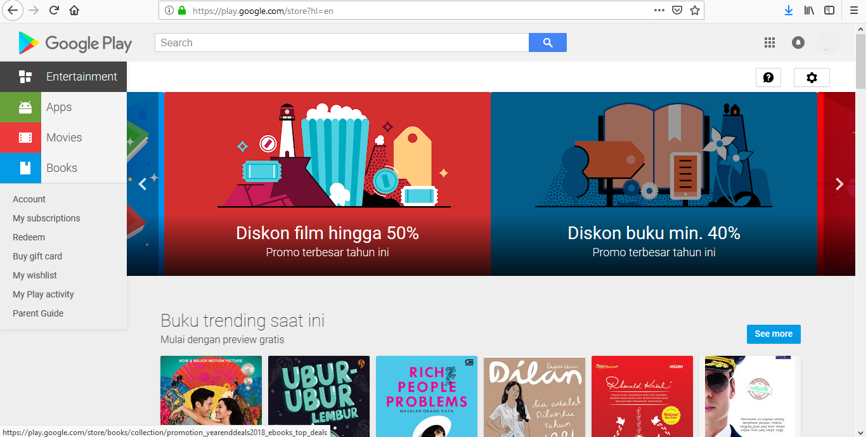This screenshot has height=437, width=868.
Task: Click the Entertainment grid icon
Action: [25, 77]
